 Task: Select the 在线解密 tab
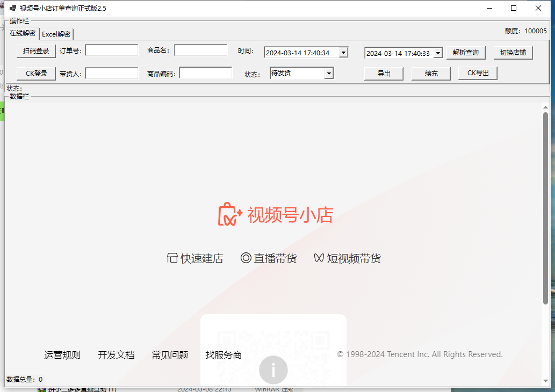click(x=23, y=33)
